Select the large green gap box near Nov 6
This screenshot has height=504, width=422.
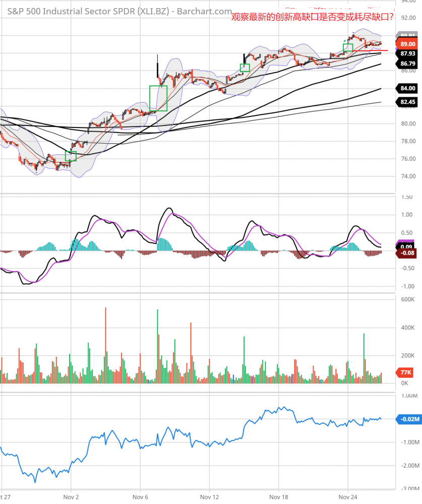click(x=158, y=98)
